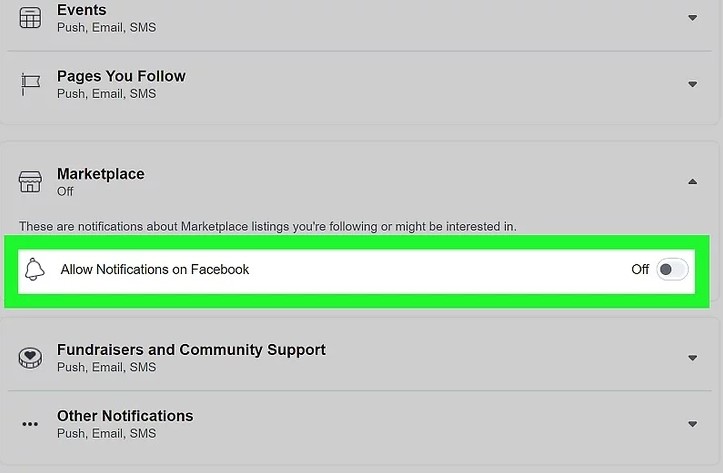Click the Marketplace storefront icon
This screenshot has height=473, width=723.
tap(30, 181)
